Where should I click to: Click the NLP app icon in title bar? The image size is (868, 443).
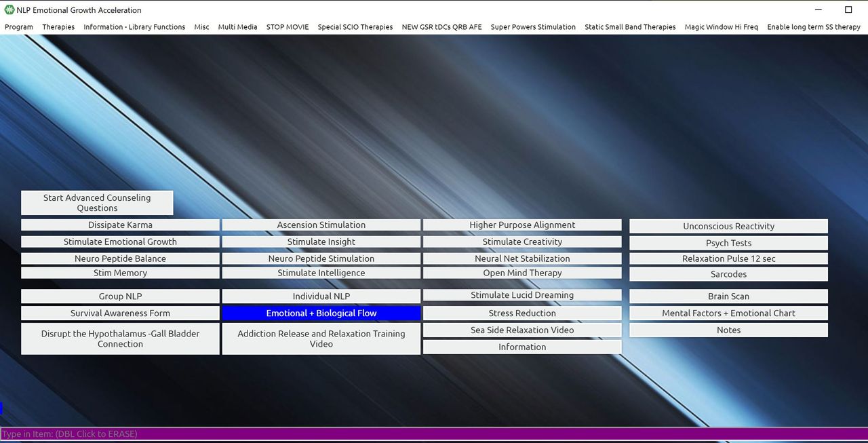pyautogui.click(x=9, y=10)
